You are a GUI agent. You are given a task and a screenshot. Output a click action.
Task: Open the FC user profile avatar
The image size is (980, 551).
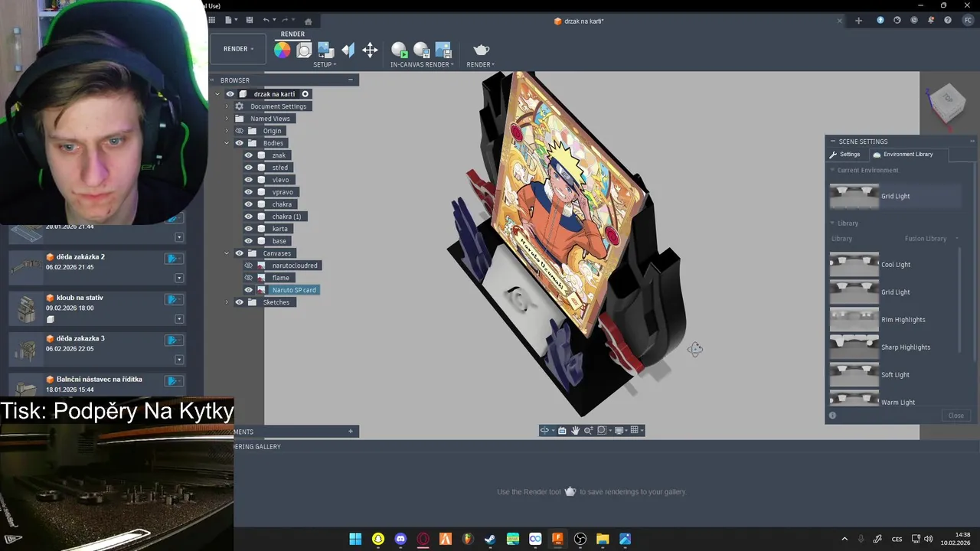coord(968,21)
